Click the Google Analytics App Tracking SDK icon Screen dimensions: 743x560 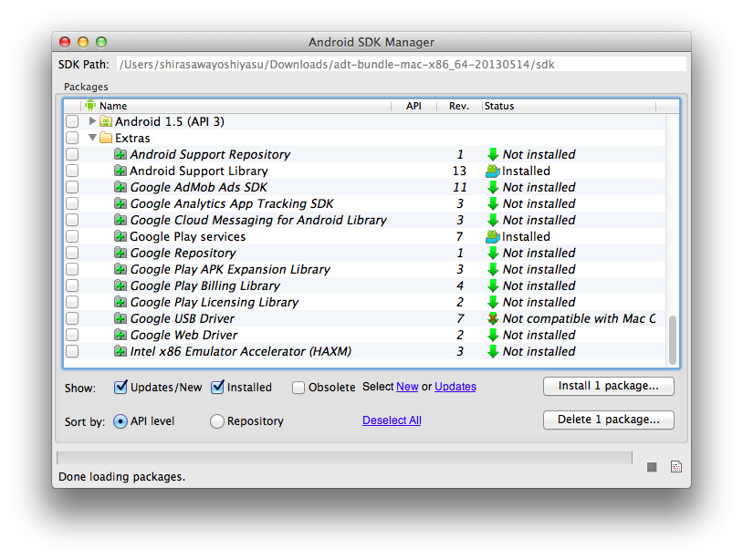click(x=120, y=203)
